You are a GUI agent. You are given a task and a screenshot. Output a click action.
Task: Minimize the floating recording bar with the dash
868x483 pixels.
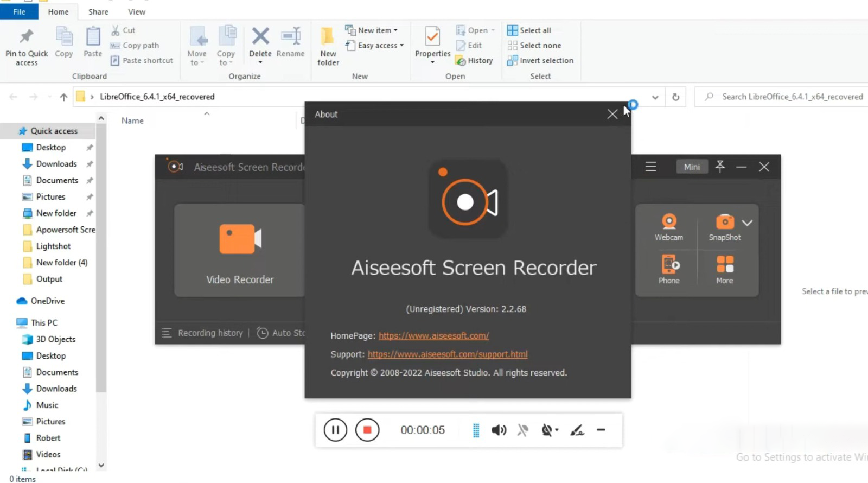[601, 430]
